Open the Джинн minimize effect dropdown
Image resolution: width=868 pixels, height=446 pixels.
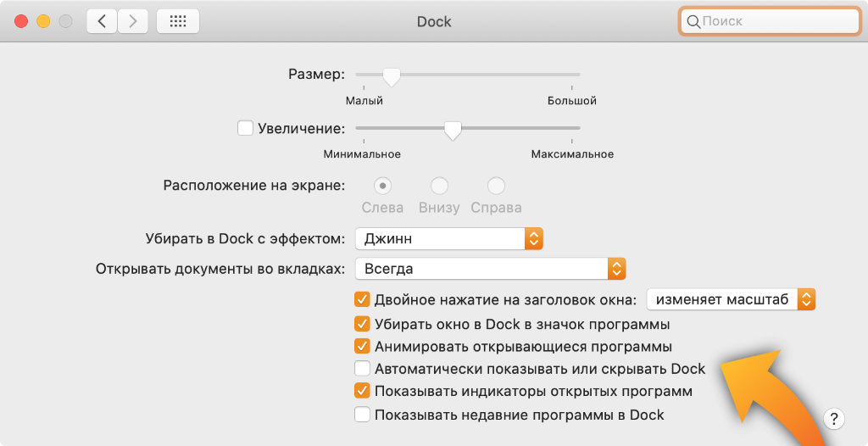[448, 238]
